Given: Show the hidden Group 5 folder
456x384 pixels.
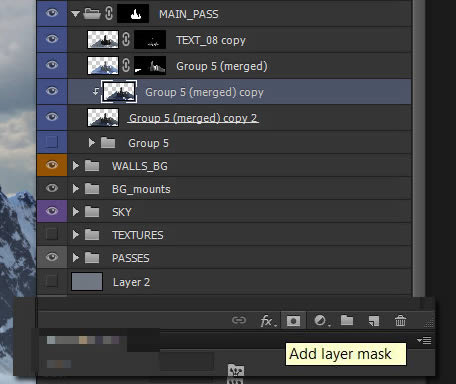Looking at the screenshot, I should (52, 142).
